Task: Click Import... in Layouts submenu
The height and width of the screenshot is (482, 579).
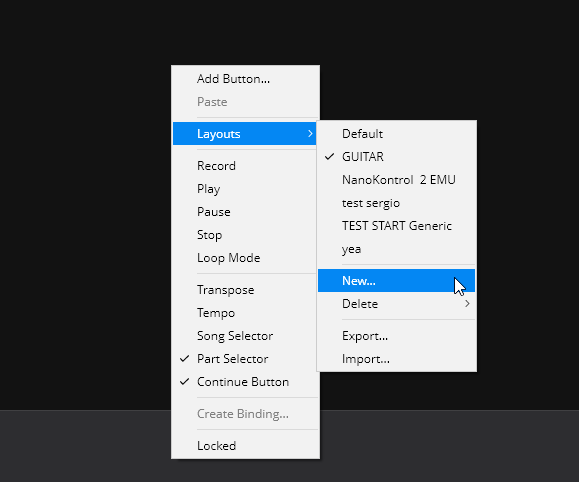Action: (x=396, y=359)
